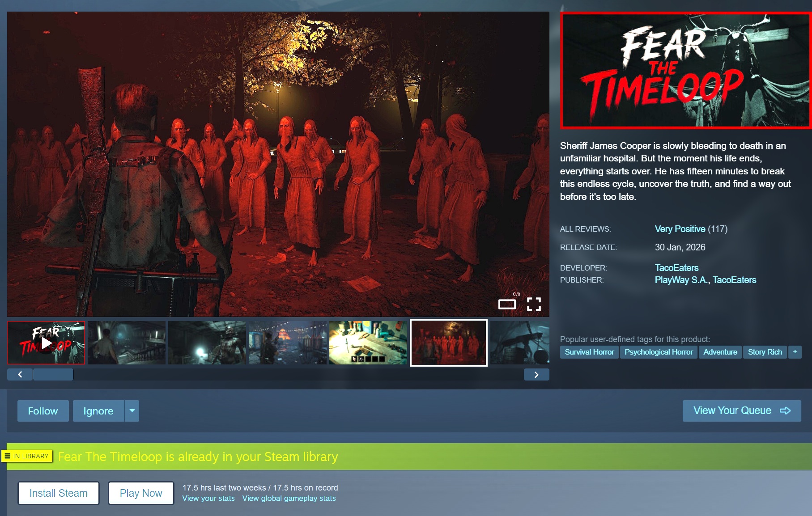Viewport: 812px width, 516px height.
Task: Select the workbench inventory screenshot thumbnail
Action: click(368, 343)
